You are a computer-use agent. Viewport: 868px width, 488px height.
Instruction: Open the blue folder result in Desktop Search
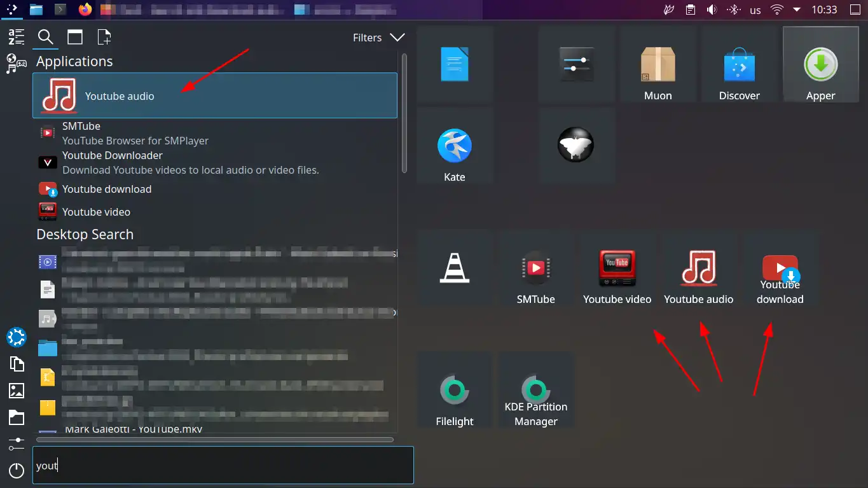coord(215,348)
